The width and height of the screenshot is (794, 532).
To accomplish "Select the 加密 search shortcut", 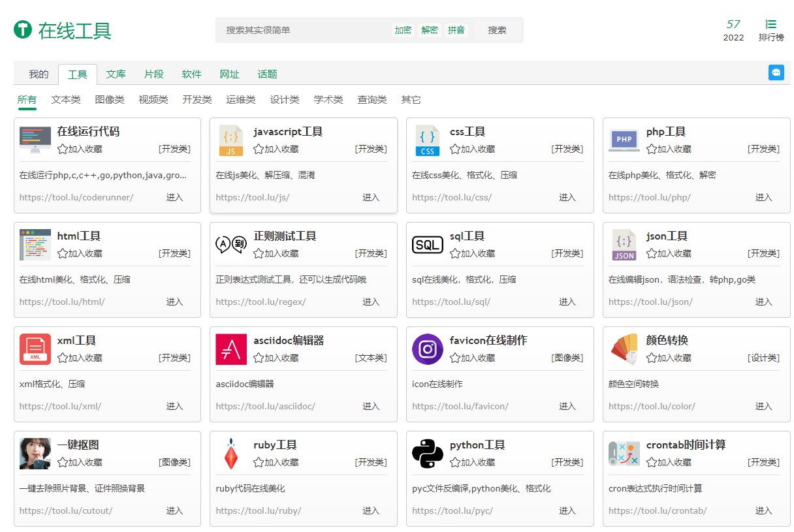I will 404,30.
